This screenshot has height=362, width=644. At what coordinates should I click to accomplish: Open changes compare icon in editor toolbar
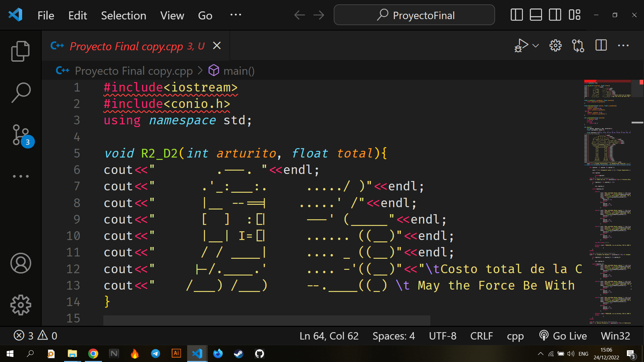pyautogui.click(x=578, y=46)
